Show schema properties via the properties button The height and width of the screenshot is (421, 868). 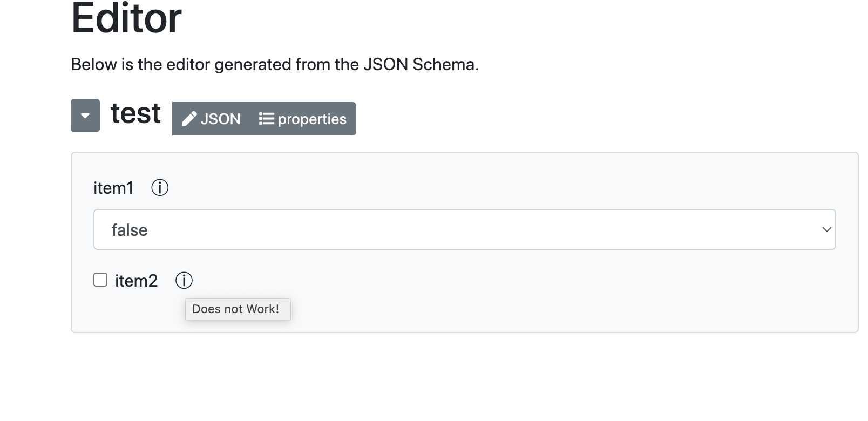311,119
